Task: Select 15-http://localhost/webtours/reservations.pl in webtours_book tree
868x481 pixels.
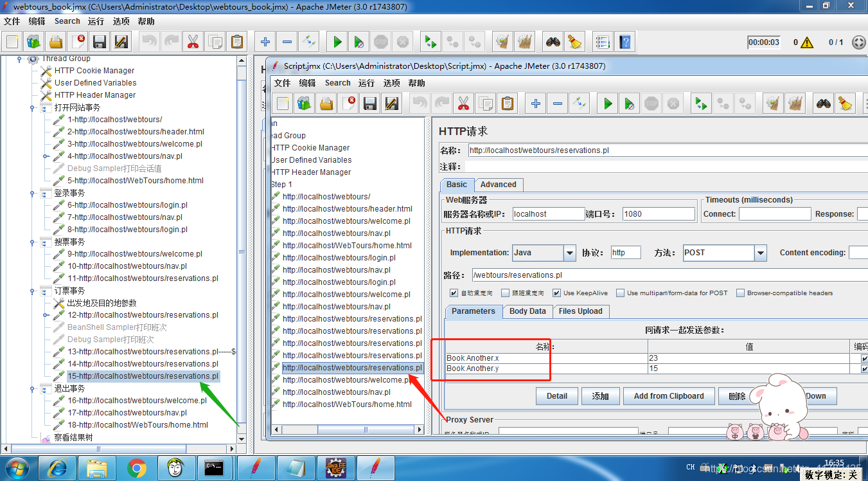Action: point(143,376)
